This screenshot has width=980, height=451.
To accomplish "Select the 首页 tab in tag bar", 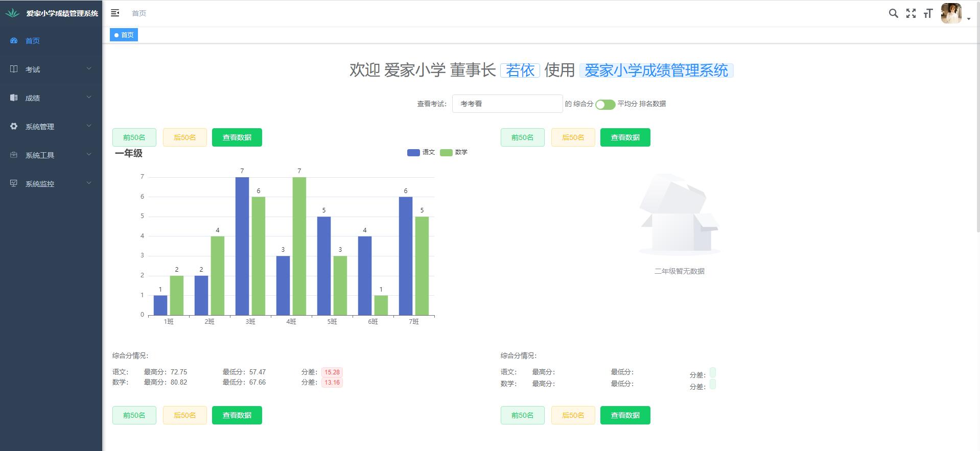I will (124, 35).
